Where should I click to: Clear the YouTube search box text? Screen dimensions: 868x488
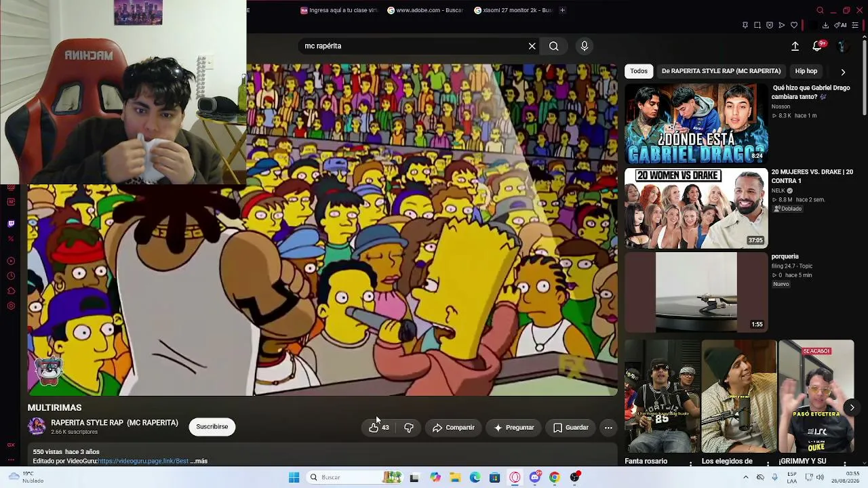532,46
